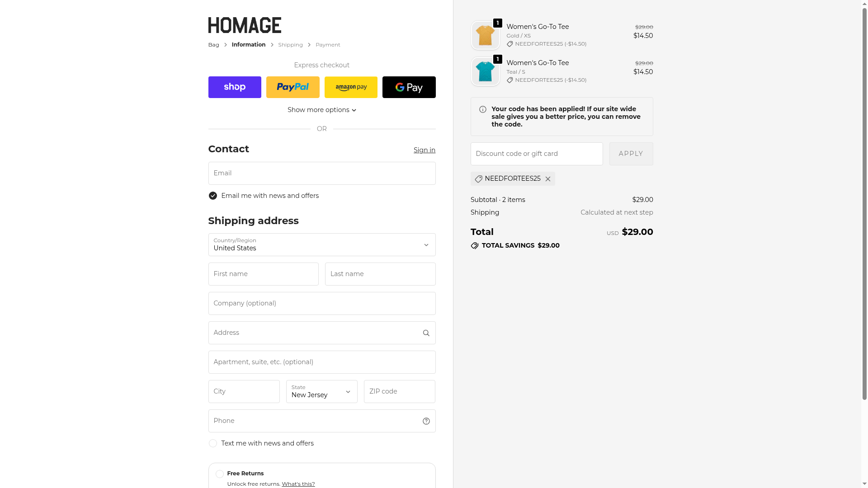The image size is (868, 488).
Task: Remove the NEEDFORTEES25 discount code
Action: [548, 179]
